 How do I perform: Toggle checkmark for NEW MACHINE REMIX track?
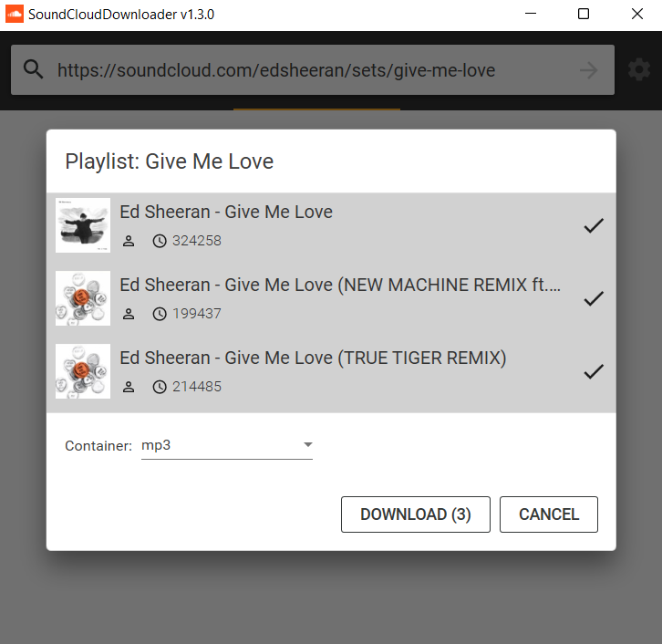[594, 298]
